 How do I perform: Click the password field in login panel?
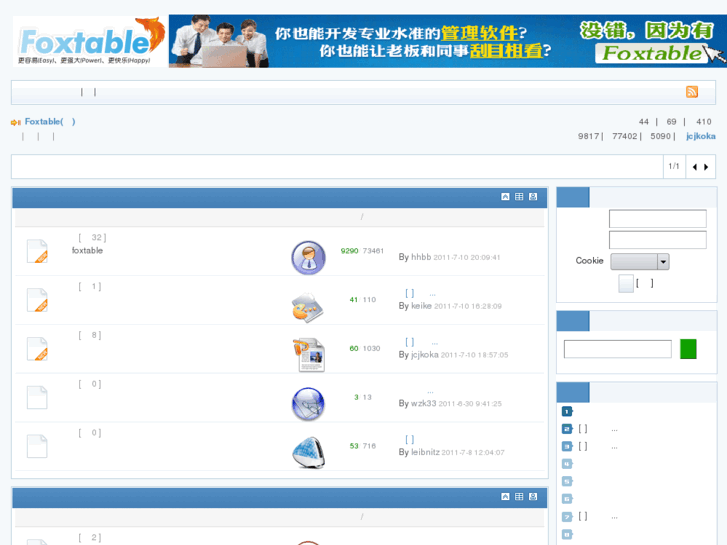(x=658, y=240)
